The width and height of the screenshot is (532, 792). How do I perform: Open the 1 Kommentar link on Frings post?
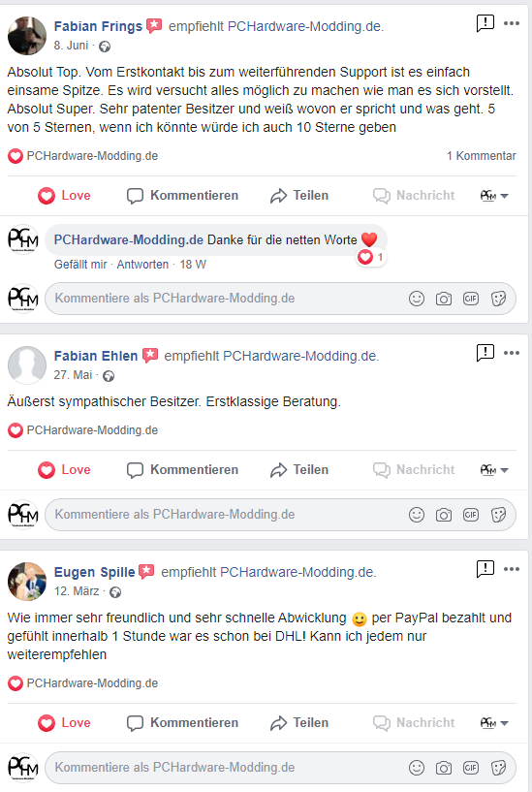pos(481,156)
